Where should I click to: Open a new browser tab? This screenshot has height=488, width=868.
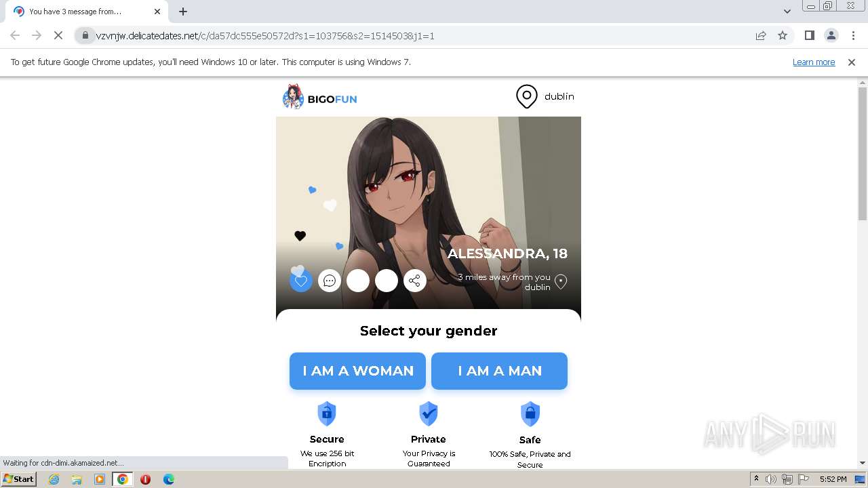pyautogui.click(x=183, y=12)
